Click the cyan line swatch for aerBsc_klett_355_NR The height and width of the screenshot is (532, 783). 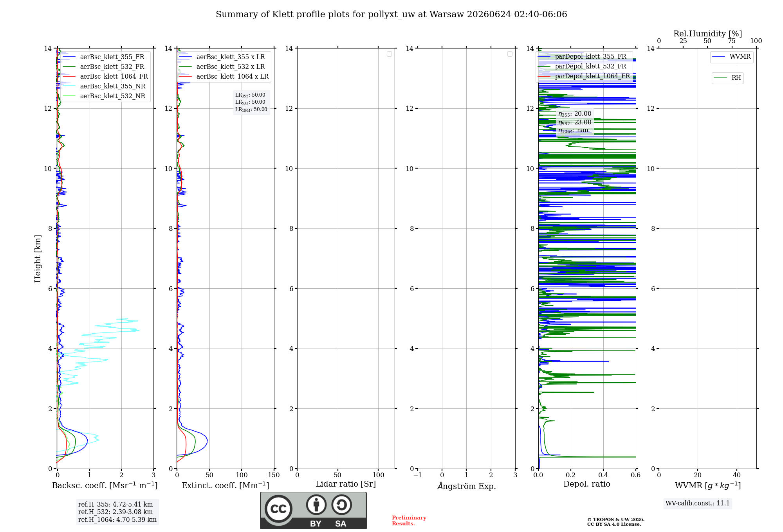point(69,86)
